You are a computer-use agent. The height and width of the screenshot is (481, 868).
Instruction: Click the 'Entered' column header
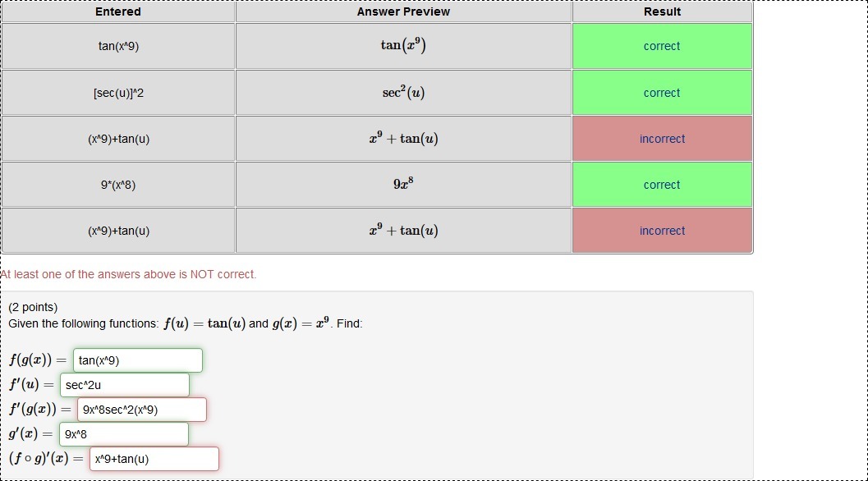118,11
